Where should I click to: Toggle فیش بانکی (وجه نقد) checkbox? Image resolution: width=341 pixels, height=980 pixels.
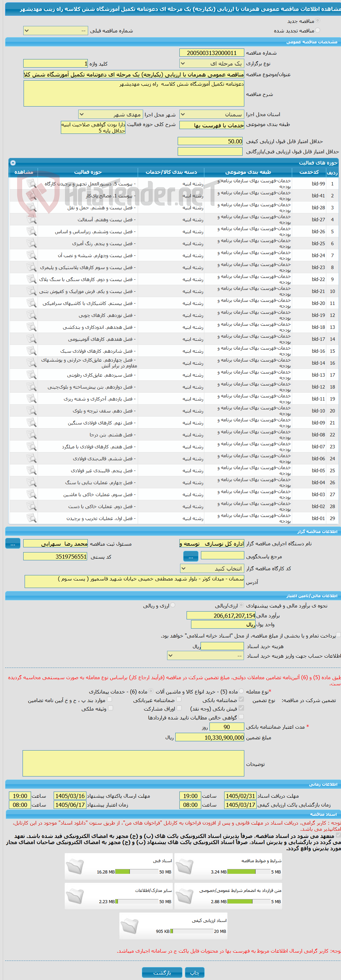(241, 708)
